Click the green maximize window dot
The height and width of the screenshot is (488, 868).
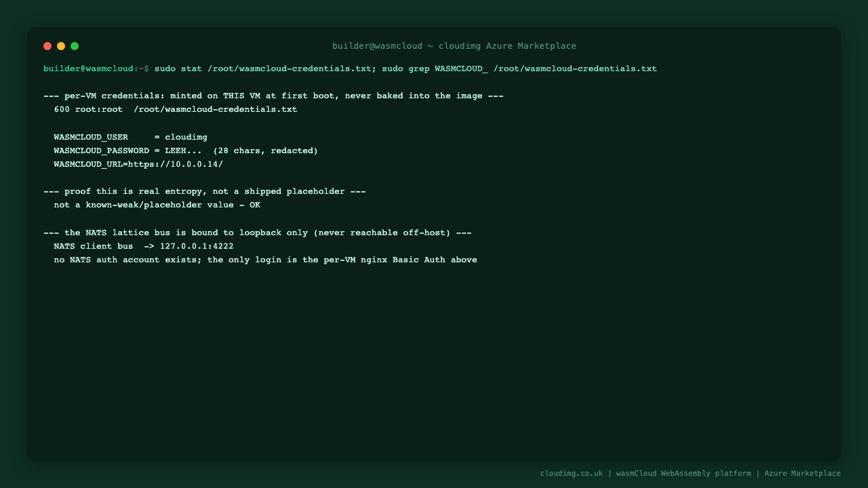tap(75, 46)
